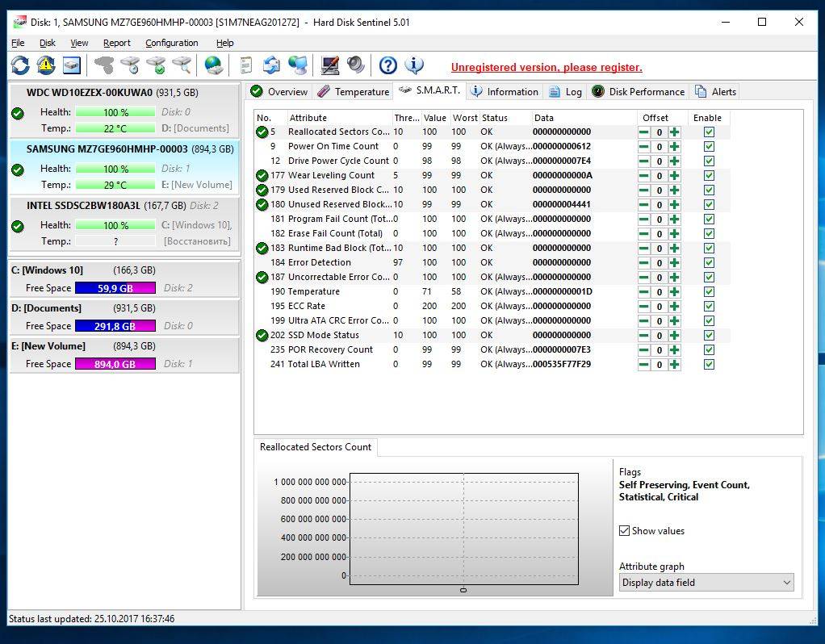Viewport: 825px width, 644px height.
Task: Uncheck Enable for Power On Time Count
Action: [x=709, y=147]
